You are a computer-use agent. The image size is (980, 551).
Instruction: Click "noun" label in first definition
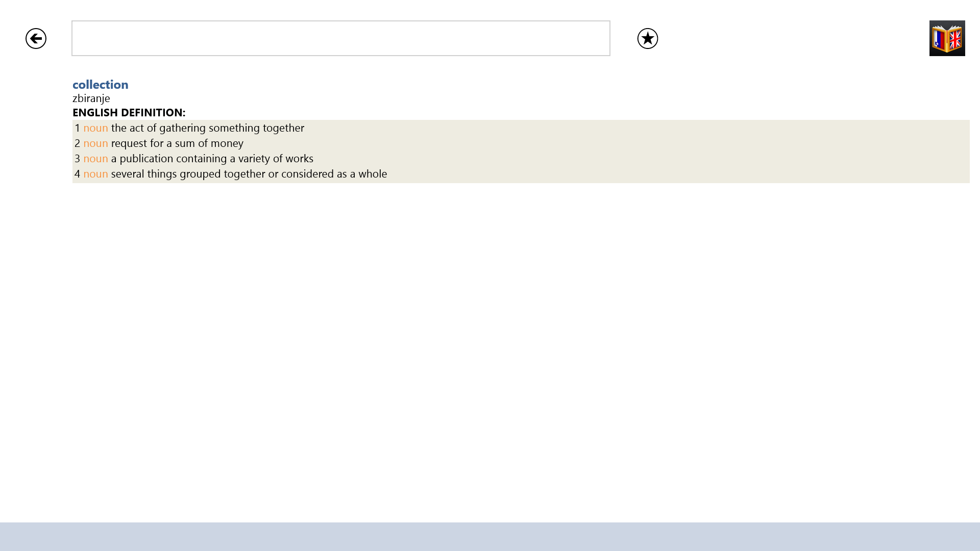(x=95, y=128)
